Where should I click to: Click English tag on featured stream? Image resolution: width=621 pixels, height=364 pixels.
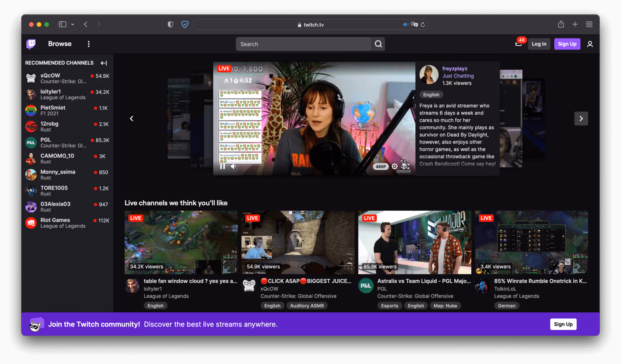[x=431, y=95]
